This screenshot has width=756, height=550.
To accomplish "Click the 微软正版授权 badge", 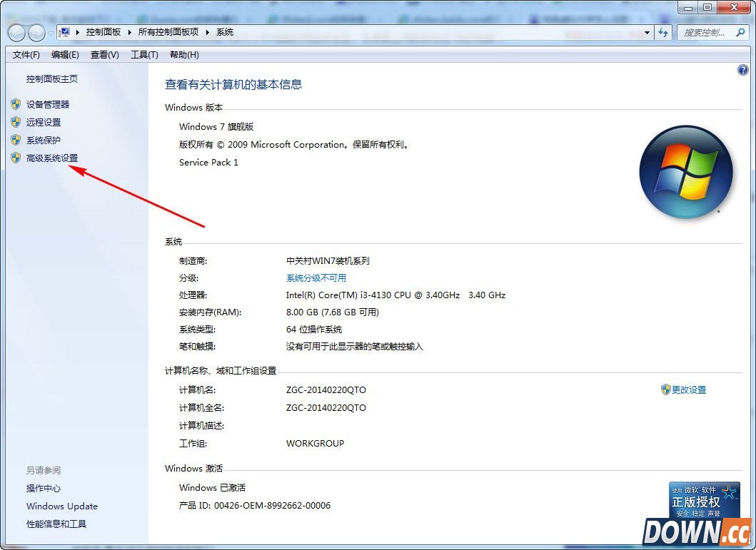I will point(703,501).
